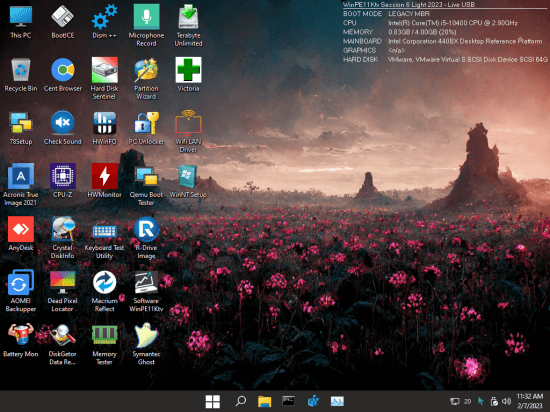Open WinNT Setup
This screenshot has width=550, height=412.
(x=188, y=181)
